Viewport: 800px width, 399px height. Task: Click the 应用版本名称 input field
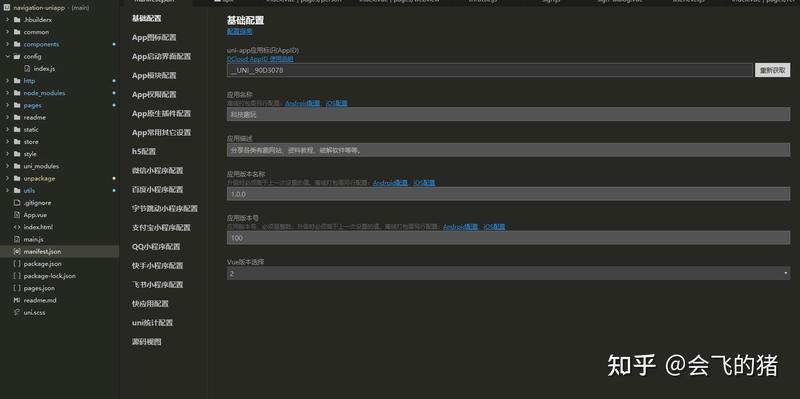(x=508, y=194)
